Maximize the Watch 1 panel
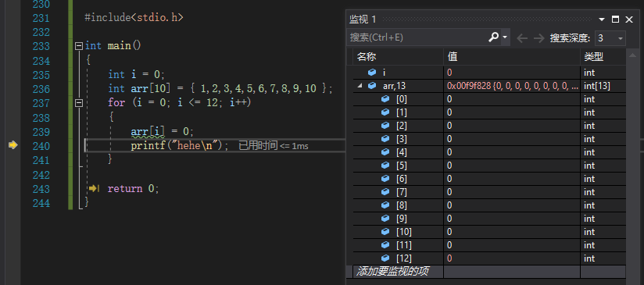 615,20
